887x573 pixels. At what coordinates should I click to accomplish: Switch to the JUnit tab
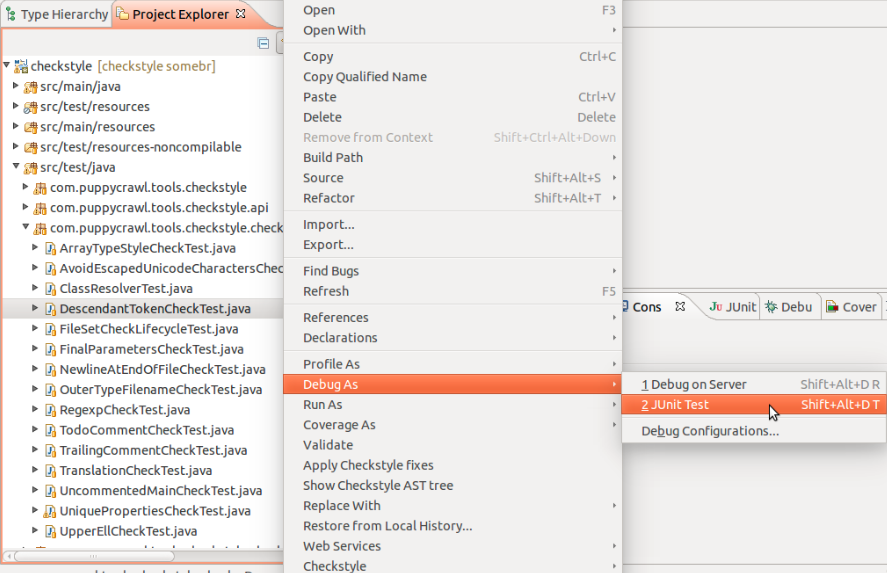(733, 307)
